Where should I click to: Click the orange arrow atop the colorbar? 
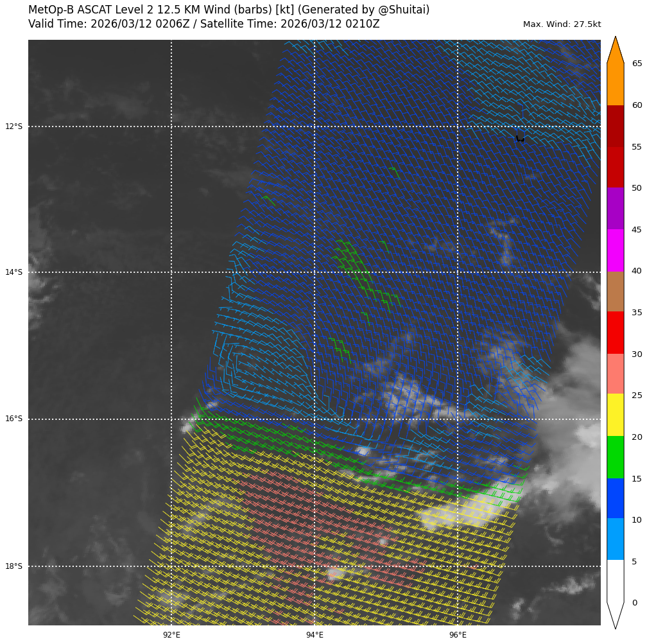615,51
